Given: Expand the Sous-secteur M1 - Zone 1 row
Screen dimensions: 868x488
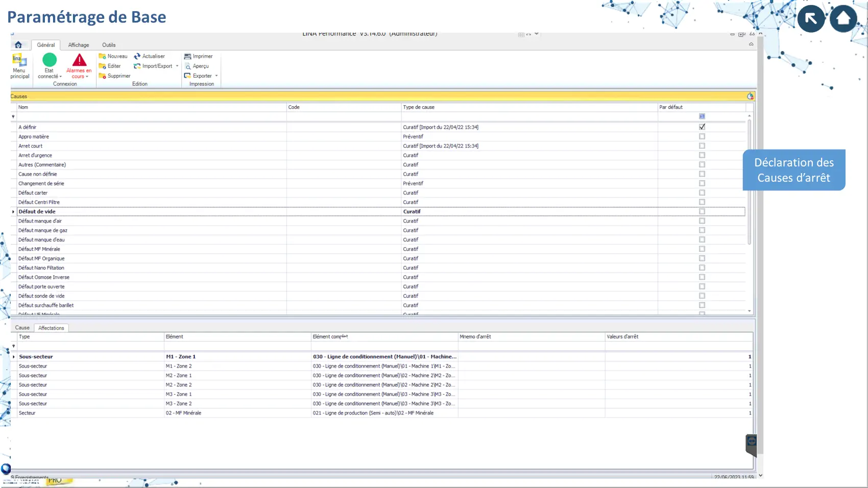Looking at the screenshot, I should [x=14, y=357].
